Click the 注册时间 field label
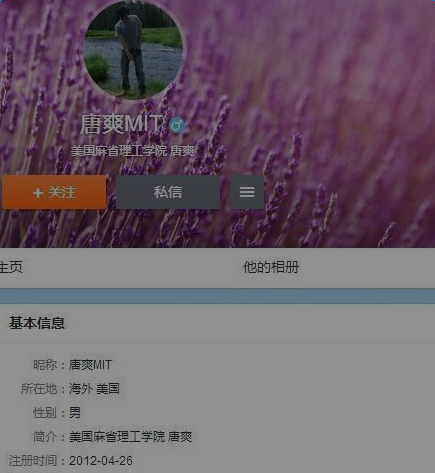435x473 pixels. point(33,461)
